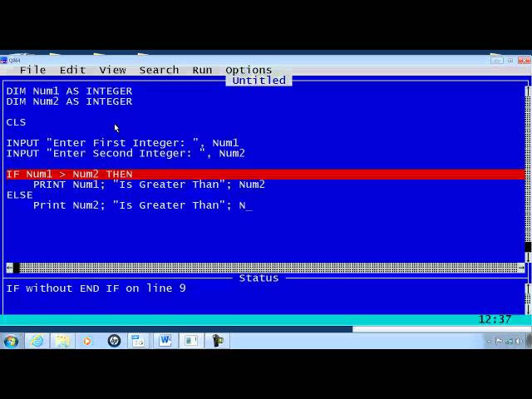Launch Internet Explorer from taskbar
Viewport: 532px width, 399px height.
(37, 341)
